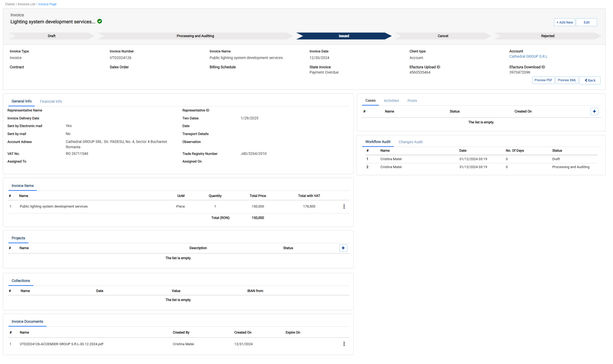Switch to the Financial Info tab
613x364 pixels.
point(51,101)
